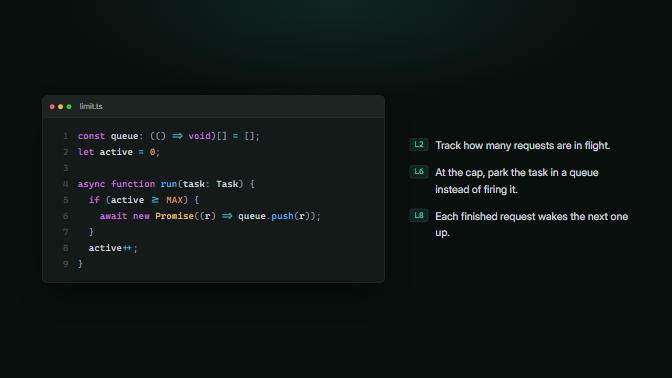The height and width of the screenshot is (378, 672).
Task: Click line number 1 in gutter
Action: point(66,136)
